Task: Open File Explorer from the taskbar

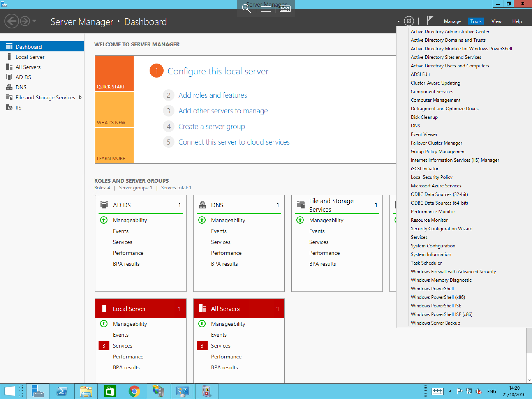Action: 86,391
